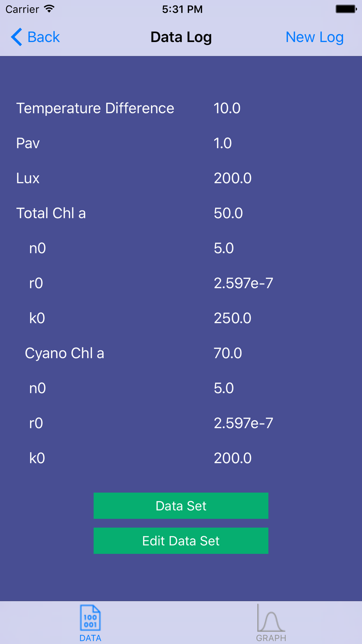Tap the Wi-Fi status icon
362x644 pixels.
click(49, 9)
